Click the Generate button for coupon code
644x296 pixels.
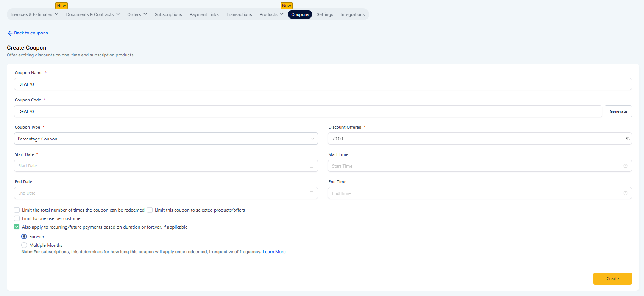[x=618, y=111]
